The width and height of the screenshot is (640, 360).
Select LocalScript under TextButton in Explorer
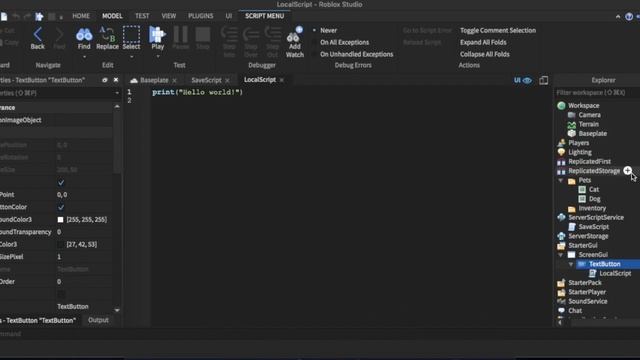[x=615, y=274]
